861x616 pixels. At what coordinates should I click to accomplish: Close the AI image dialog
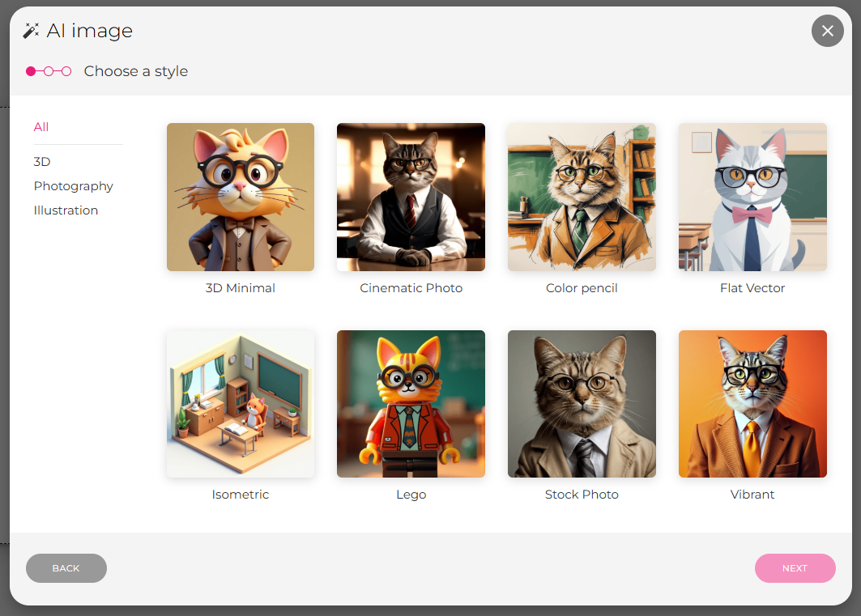coord(827,31)
